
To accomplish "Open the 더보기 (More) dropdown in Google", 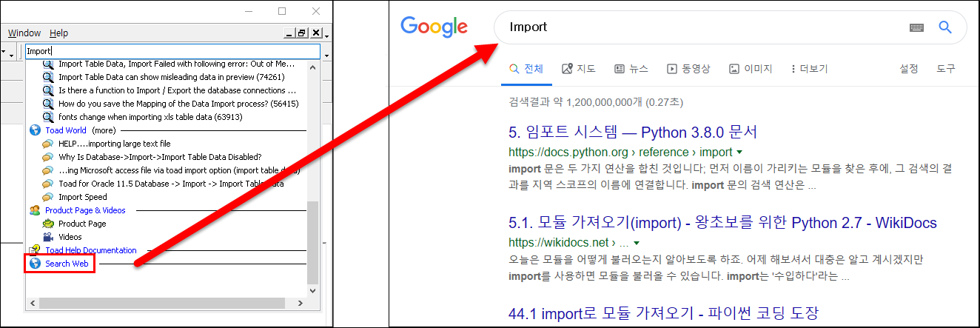I will (808, 69).
